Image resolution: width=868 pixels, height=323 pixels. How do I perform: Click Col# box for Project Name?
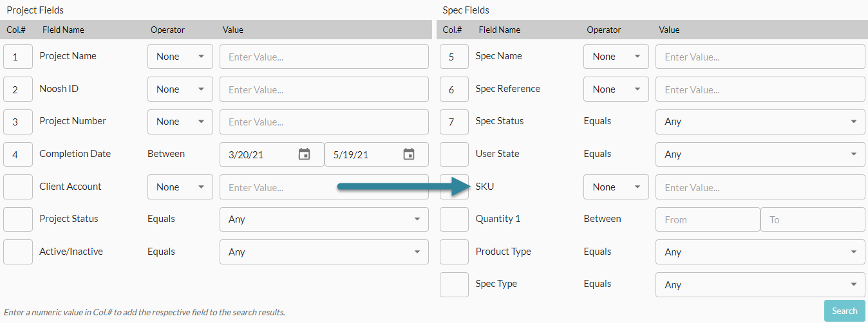point(18,57)
